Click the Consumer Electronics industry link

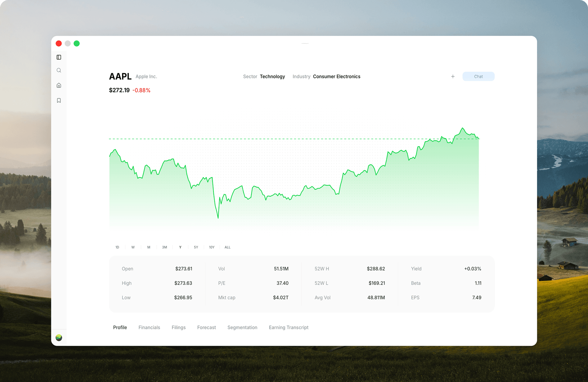pos(337,77)
